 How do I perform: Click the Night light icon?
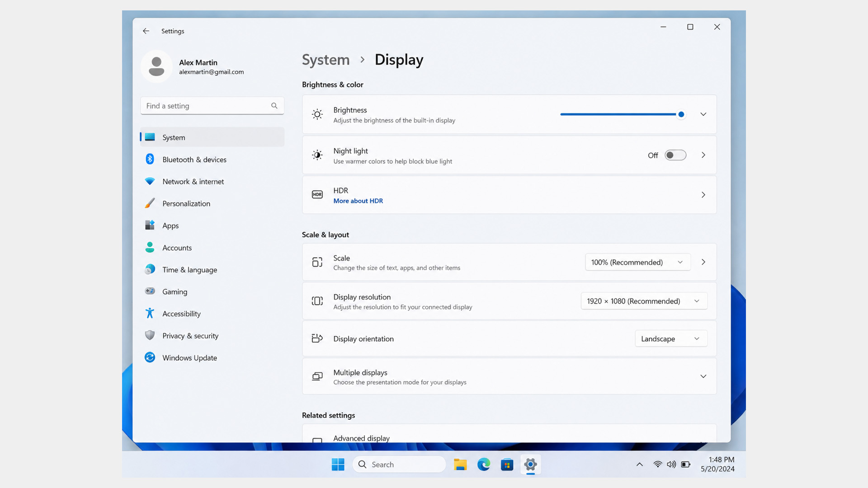(317, 155)
